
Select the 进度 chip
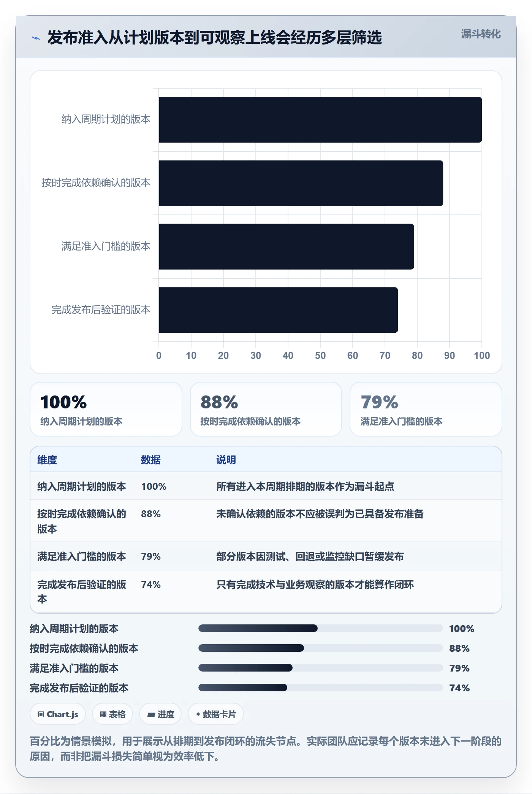coord(160,714)
